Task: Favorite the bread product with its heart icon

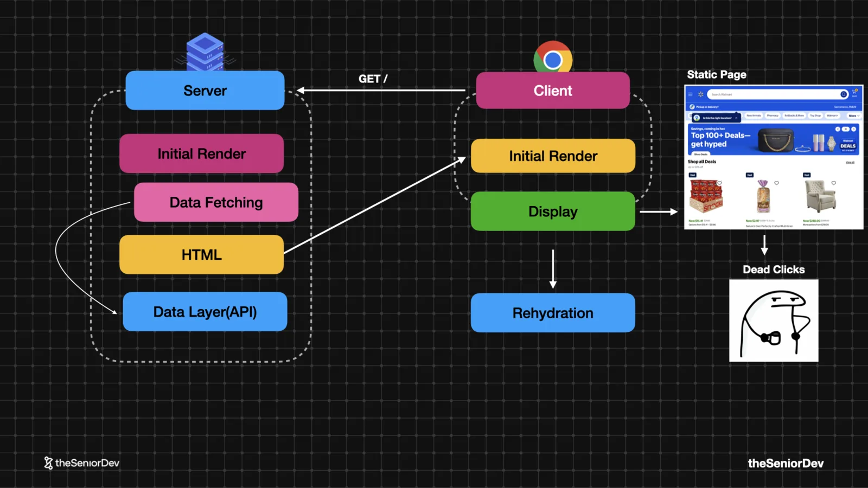Action: coord(776,183)
